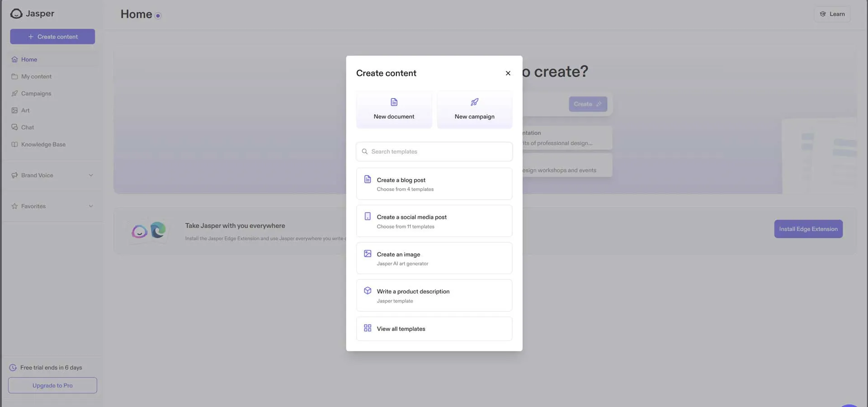Choose Create a social media post
868x407 pixels.
[434, 221]
